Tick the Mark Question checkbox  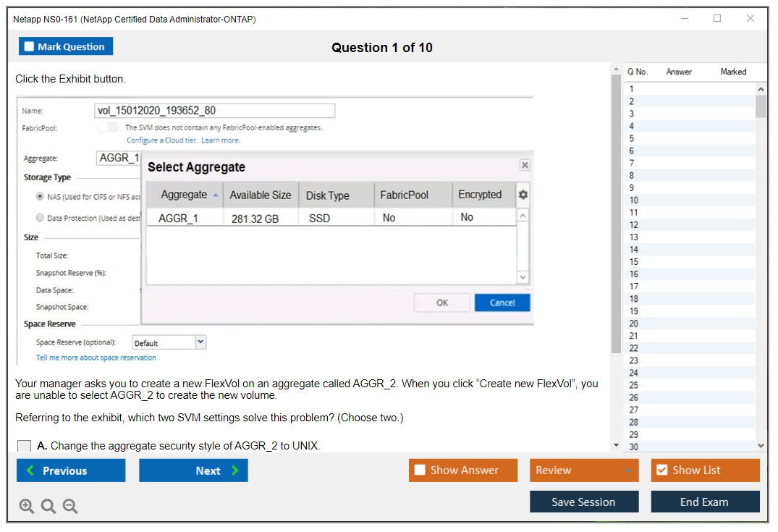pos(30,47)
